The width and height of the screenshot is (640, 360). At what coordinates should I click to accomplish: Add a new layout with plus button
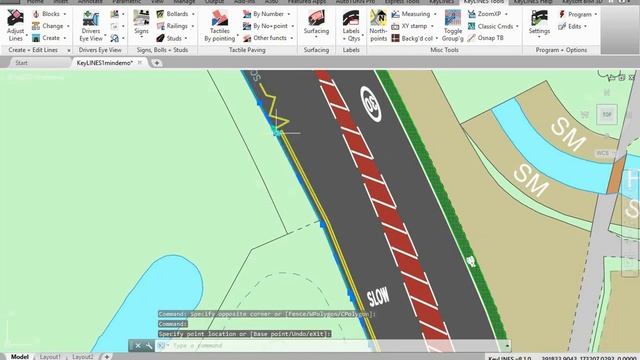[107, 356]
